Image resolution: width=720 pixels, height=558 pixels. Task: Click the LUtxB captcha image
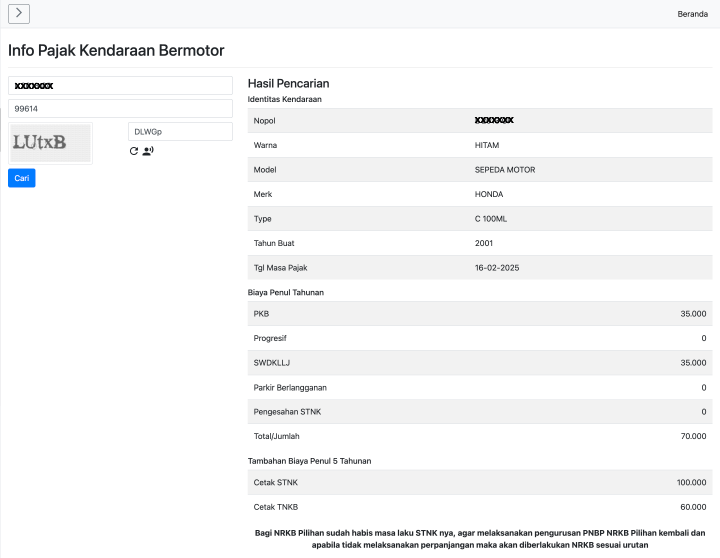click(50, 143)
